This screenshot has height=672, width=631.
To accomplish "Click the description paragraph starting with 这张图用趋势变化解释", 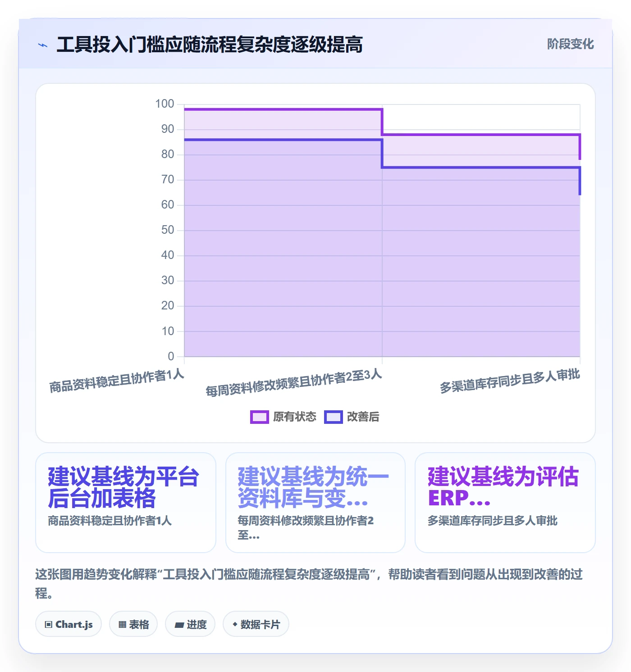I will pos(309,584).
